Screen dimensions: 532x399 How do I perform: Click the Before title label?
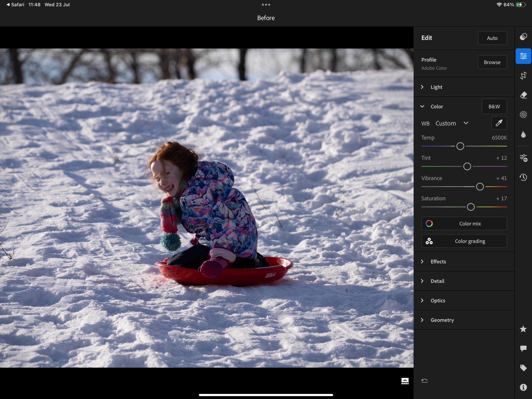click(266, 18)
